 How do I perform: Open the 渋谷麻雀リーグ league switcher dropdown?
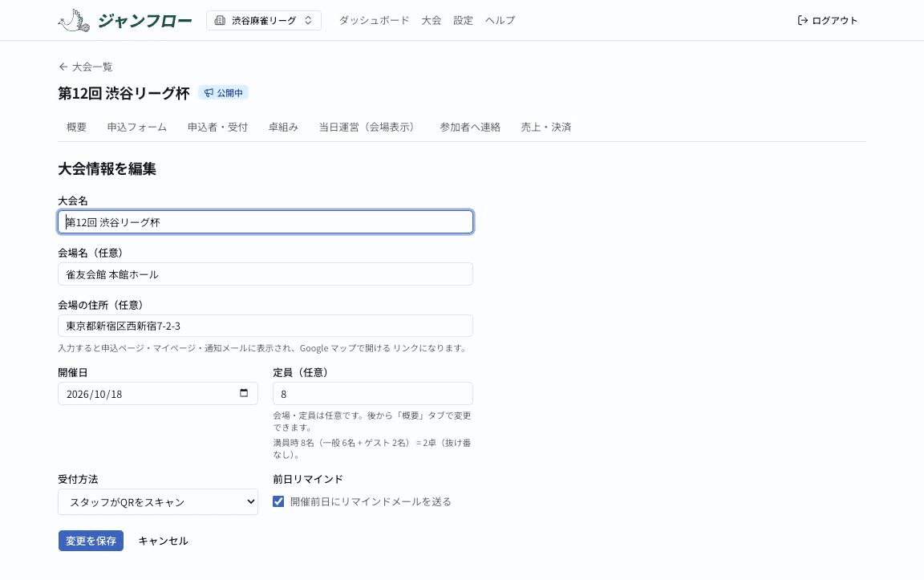click(x=263, y=21)
